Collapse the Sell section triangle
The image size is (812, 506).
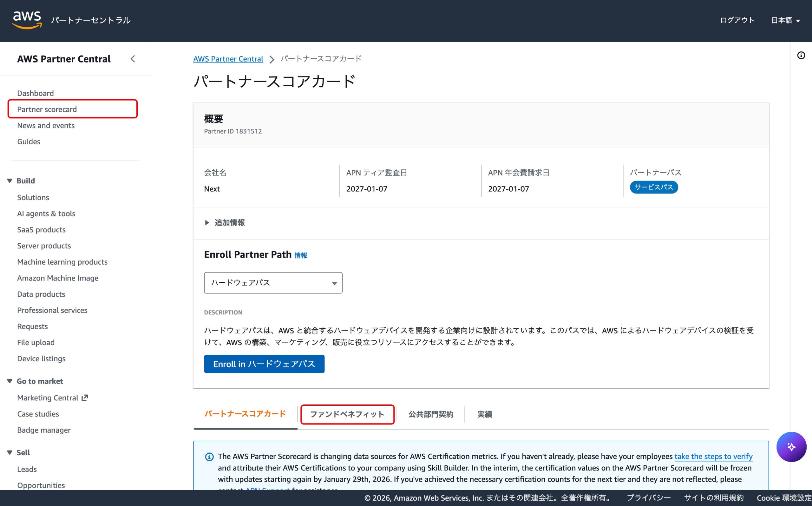point(10,452)
